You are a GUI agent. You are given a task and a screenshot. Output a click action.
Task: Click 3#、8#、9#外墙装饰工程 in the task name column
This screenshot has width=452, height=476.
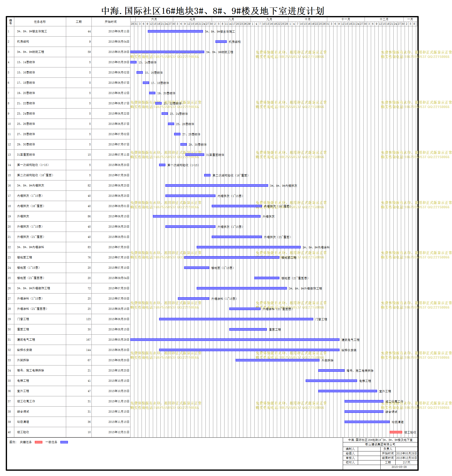point(34,288)
